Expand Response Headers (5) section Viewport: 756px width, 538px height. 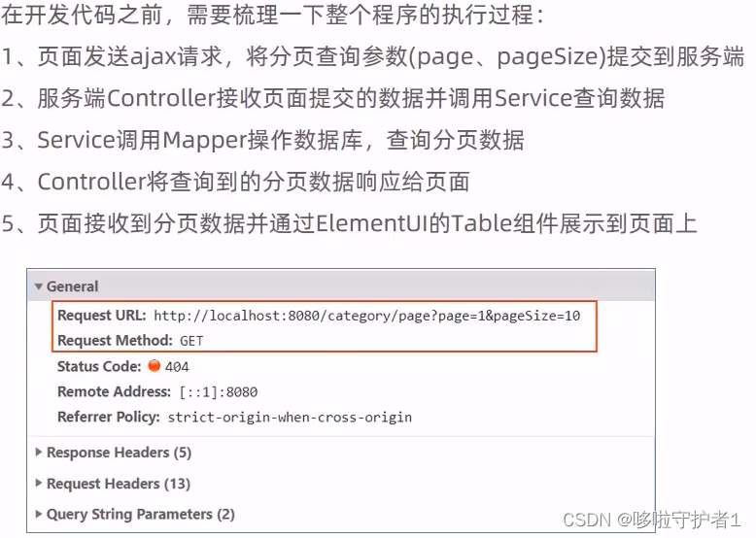39,453
